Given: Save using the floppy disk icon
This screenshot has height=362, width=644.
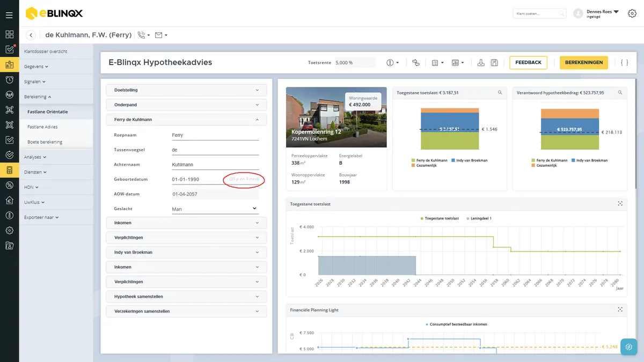Looking at the screenshot, I should click(494, 63).
